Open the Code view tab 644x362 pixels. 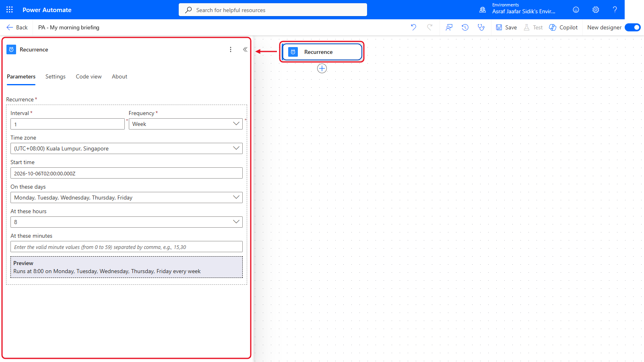(89, 76)
